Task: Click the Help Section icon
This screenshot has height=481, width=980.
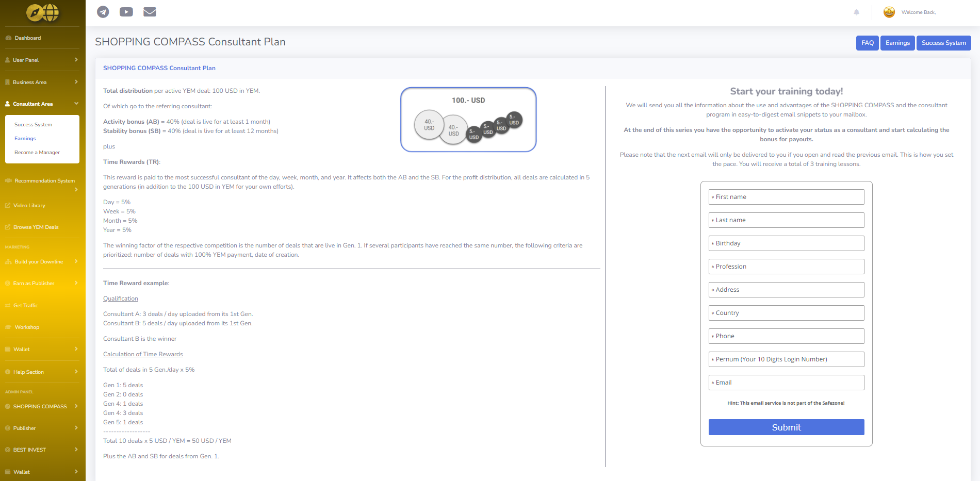Action: [8, 372]
